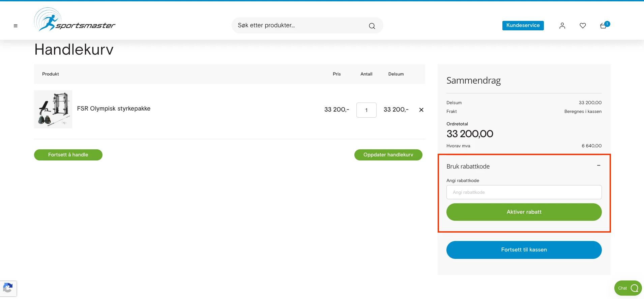
Task: Open the shopping basket icon
Action: [604, 26]
